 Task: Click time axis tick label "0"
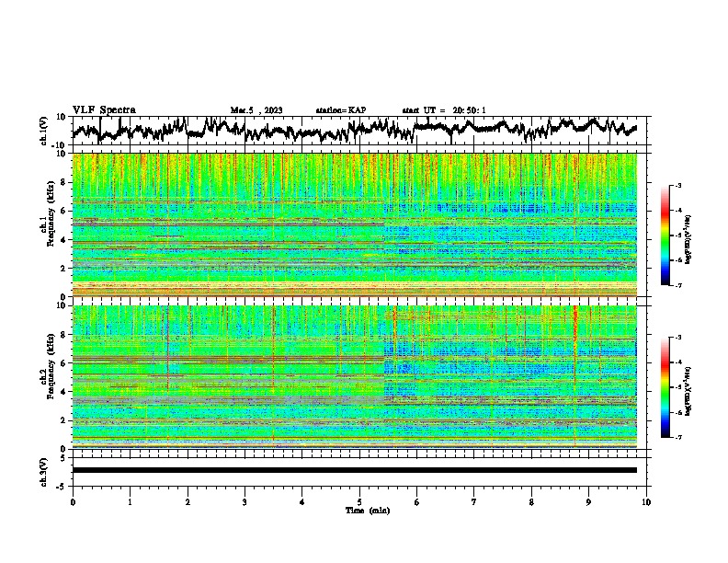click(x=73, y=502)
